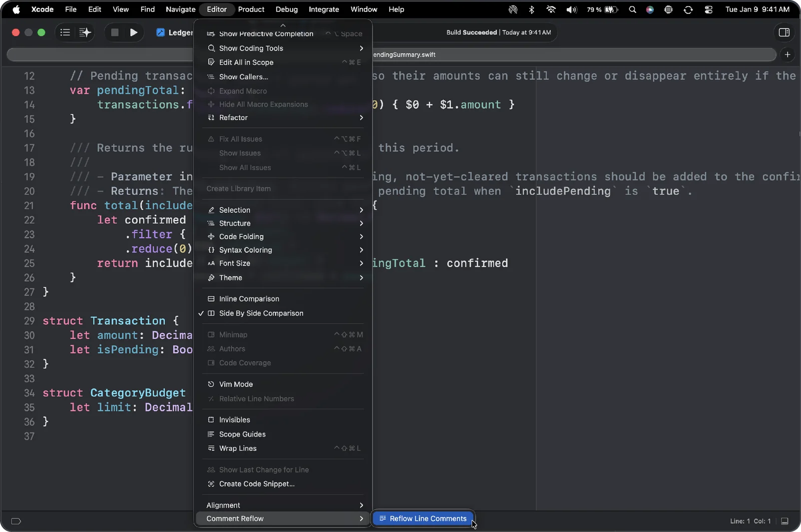Select Reflow Line Comments

pyautogui.click(x=423, y=518)
